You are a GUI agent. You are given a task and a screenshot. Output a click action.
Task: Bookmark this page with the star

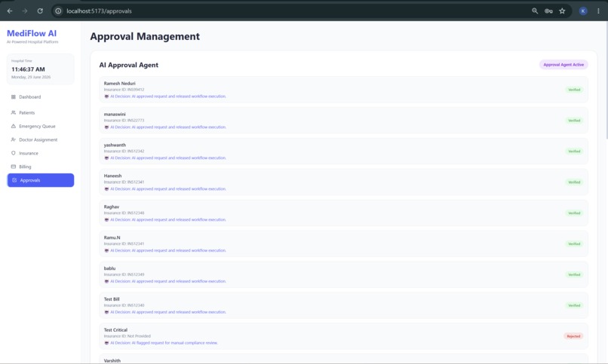(x=562, y=11)
